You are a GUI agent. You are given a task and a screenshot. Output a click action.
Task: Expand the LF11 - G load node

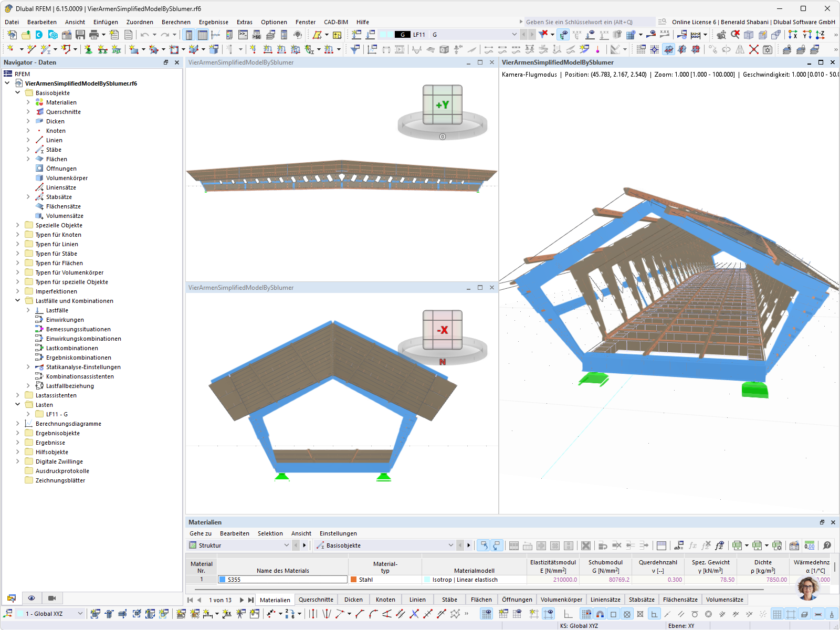coord(28,414)
